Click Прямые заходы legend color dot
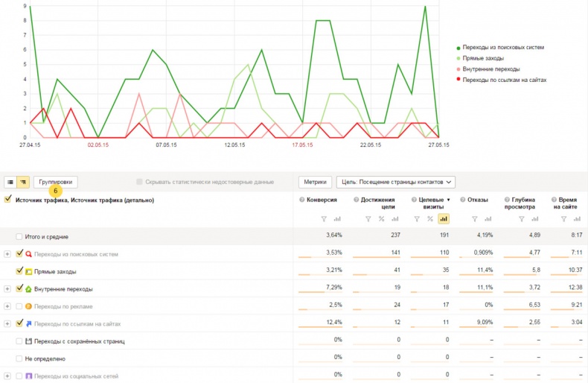This screenshot has width=588, height=383. [x=457, y=58]
